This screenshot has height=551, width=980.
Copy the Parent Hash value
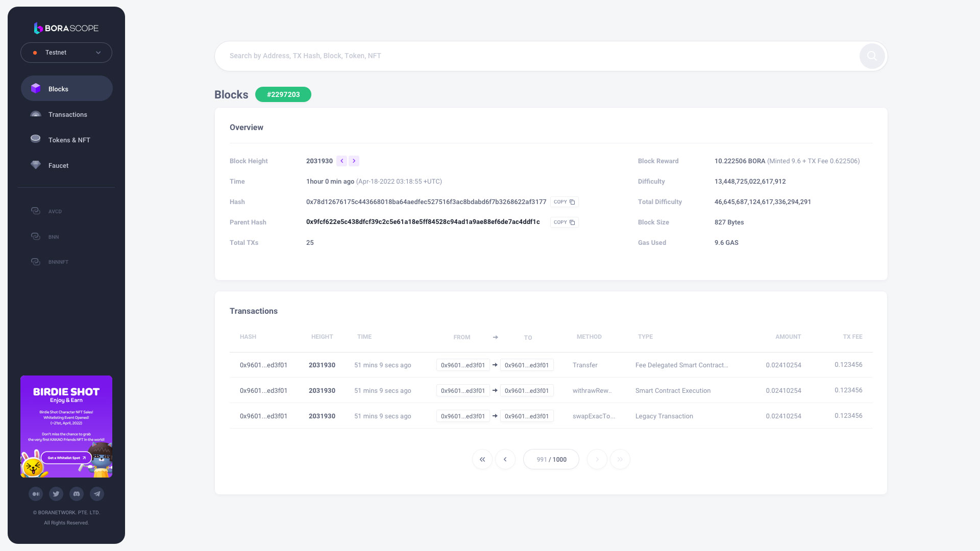564,222
